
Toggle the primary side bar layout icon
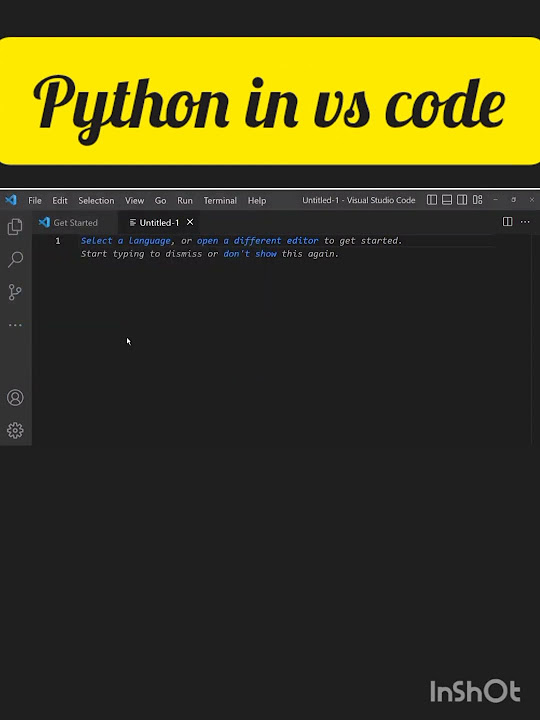pyautogui.click(x=432, y=200)
